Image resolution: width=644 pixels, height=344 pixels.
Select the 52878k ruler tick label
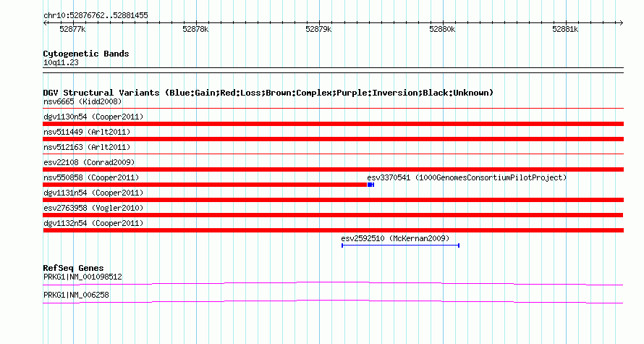pos(195,29)
